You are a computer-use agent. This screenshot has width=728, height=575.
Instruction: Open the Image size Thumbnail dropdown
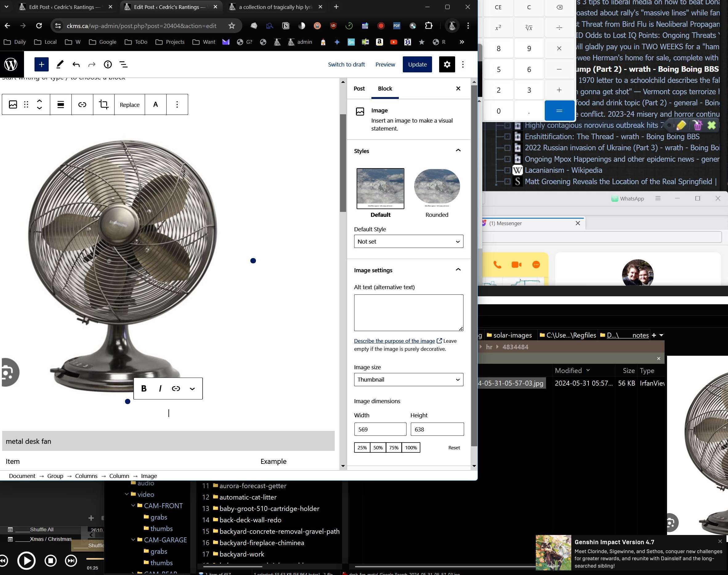point(408,379)
